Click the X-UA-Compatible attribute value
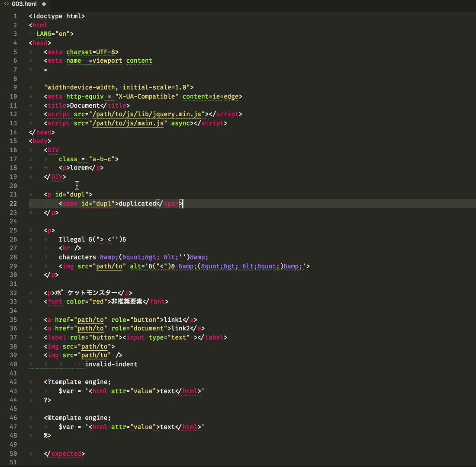476x467 pixels. click(x=147, y=96)
